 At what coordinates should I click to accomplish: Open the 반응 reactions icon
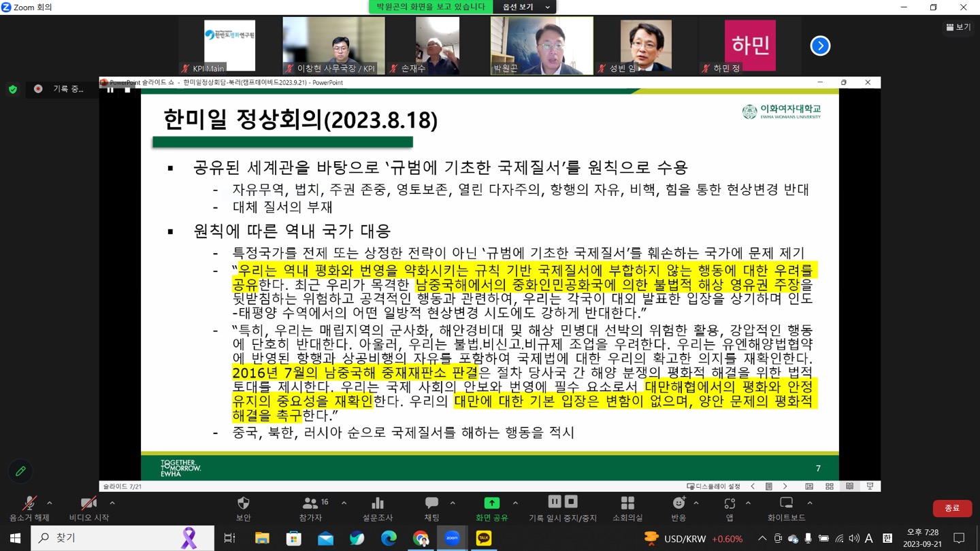click(x=679, y=507)
